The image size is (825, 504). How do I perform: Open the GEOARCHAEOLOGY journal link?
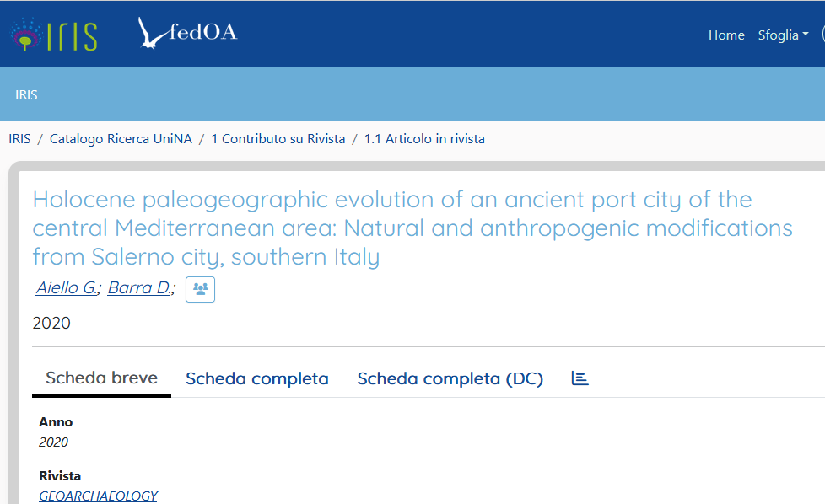(98, 496)
